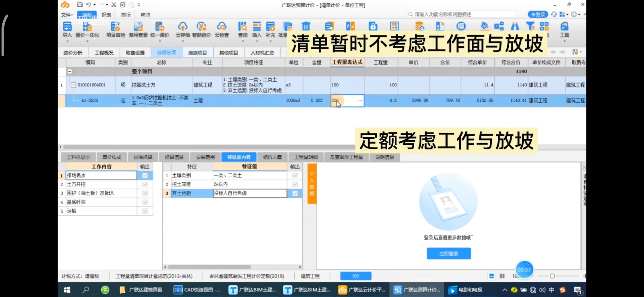This screenshot has height=297, width=644.
Task: Open dropdown arrow under 导入
Action: 67,41
